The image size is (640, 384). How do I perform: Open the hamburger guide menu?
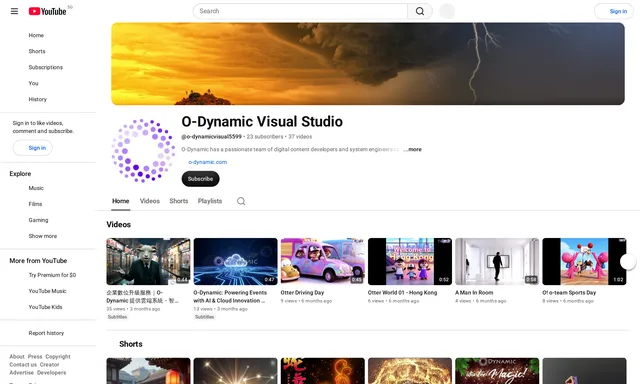(x=14, y=11)
